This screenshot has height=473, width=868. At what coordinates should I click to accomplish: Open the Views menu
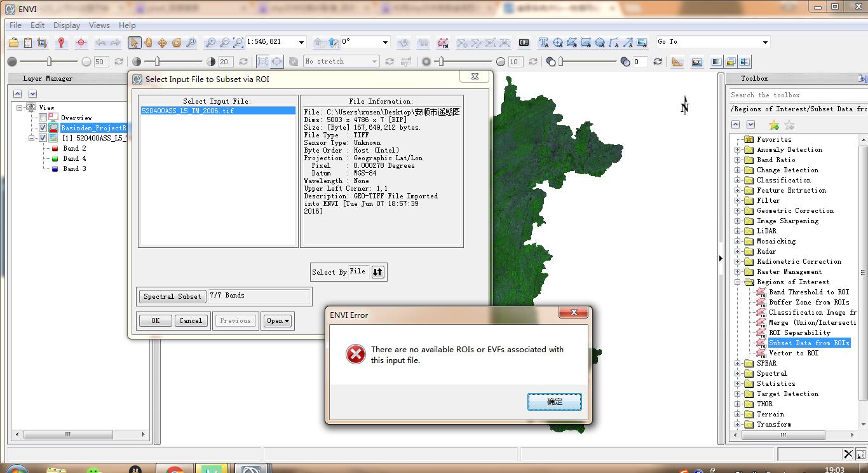point(99,25)
